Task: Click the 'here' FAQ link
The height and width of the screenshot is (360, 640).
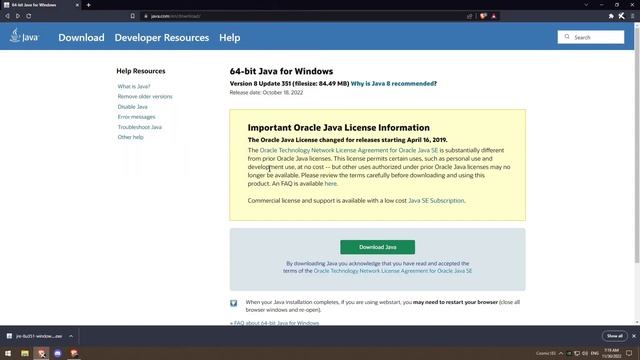Action: coord(331,184)
